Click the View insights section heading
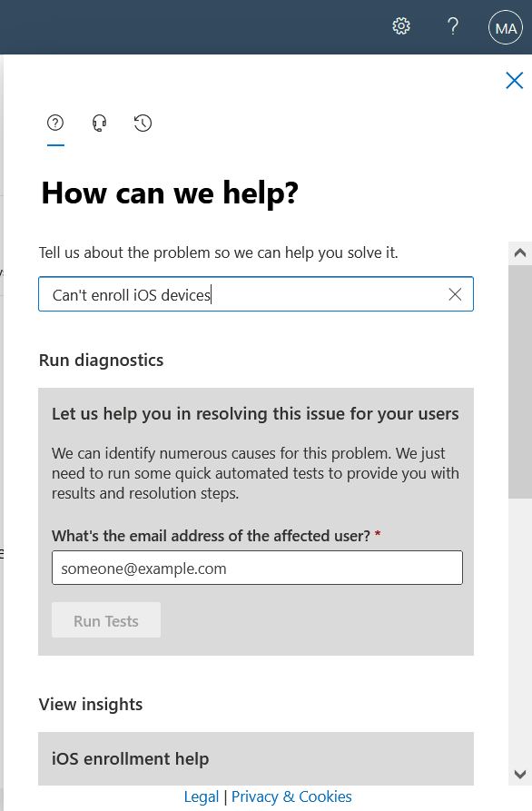The height and width of the screenshot is (811, 532). tap(91, 705)
